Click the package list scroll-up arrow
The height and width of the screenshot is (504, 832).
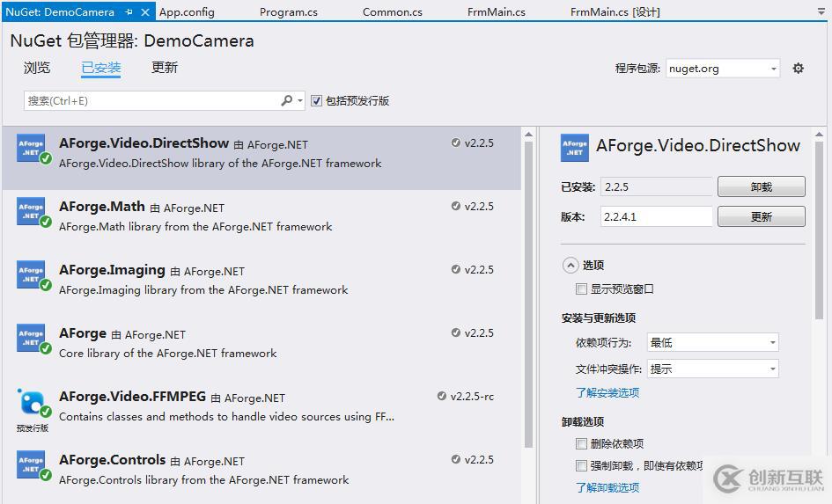click(528, 134)
